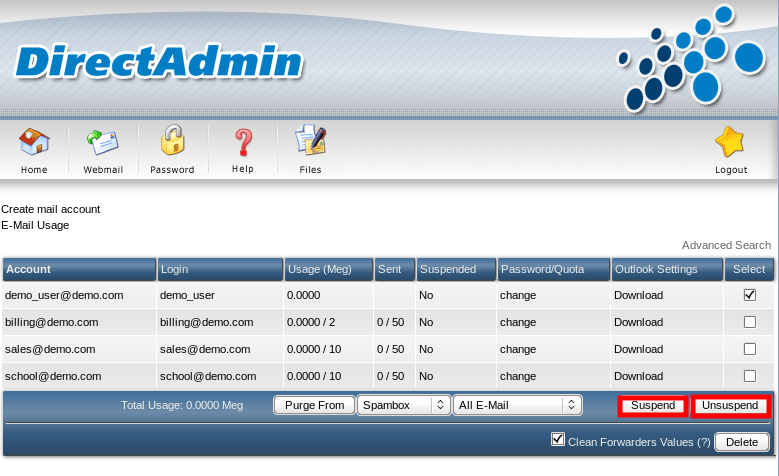Open the Spambox folder dropdown
Image resolution: width=779 pixels, height=476 pixels.
tap(403, 405)
